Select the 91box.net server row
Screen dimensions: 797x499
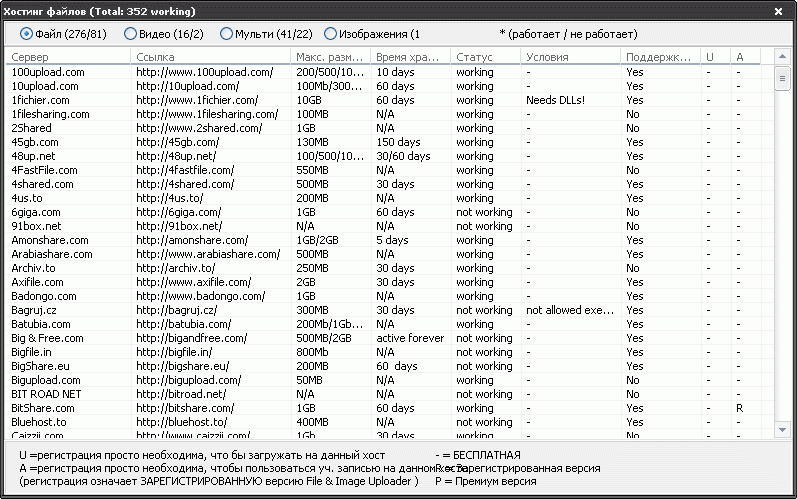pyautogui.click(x=384, y=226)
